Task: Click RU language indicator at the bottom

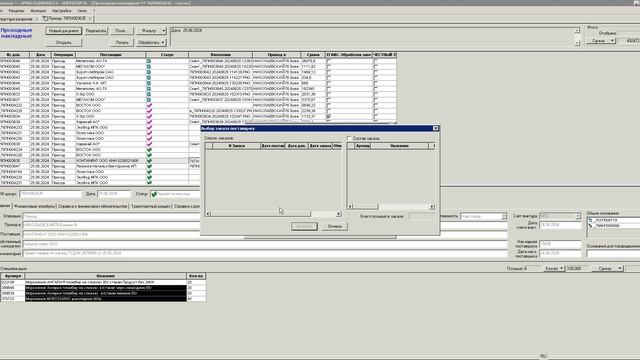Action: point(543,356)
